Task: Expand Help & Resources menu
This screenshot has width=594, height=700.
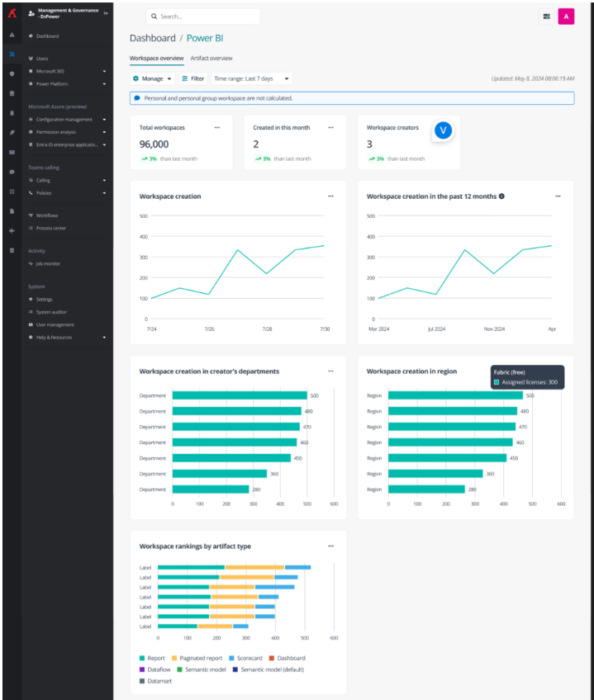Action: pyautogui.click(x=68, y=338)
